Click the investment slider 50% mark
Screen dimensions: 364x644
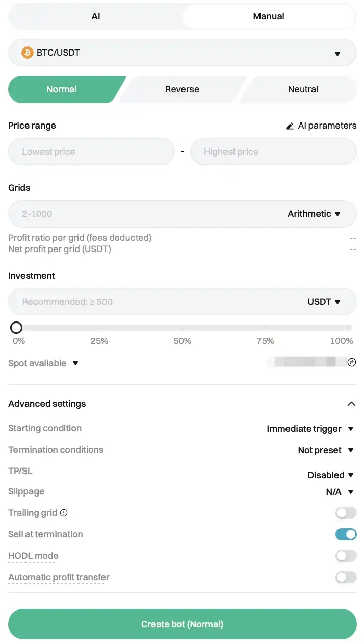pyautogui.click(x=183, y=328)
